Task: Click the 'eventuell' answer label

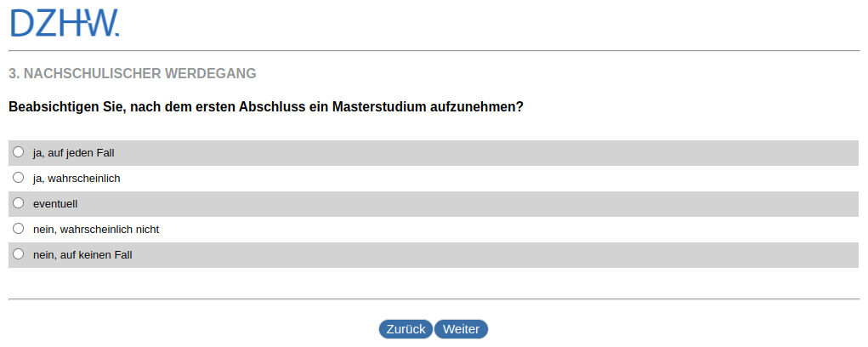Action: 55,204
